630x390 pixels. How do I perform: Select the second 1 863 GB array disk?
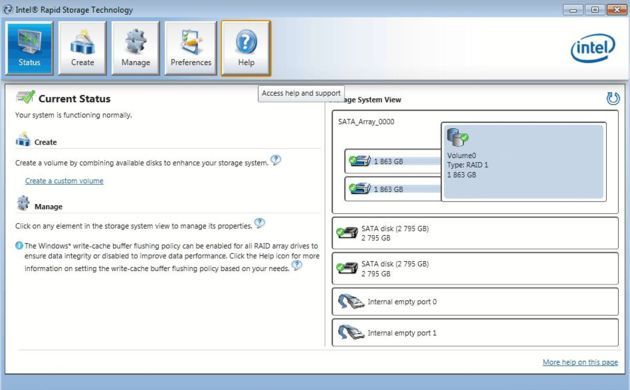(x=393, y=189)
